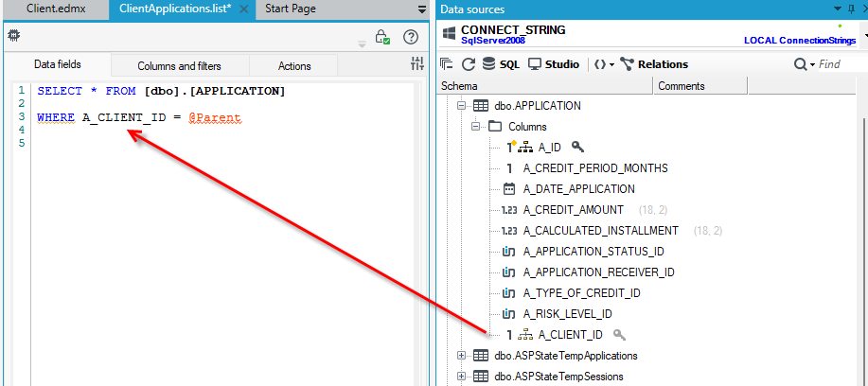Open the Relations view
Image resolution: width=868 pixels, height=386 pixels.
(654, 64)
